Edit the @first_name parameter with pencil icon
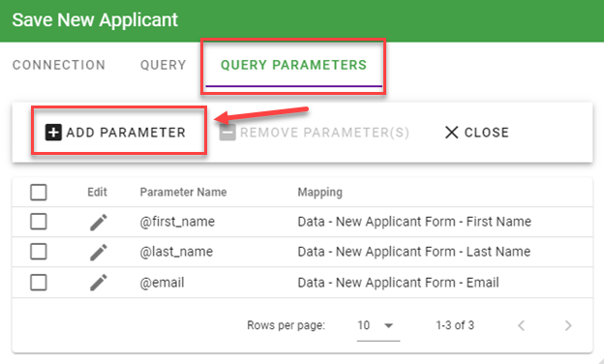Screen dimensions: 604x364 pos(99,222)
